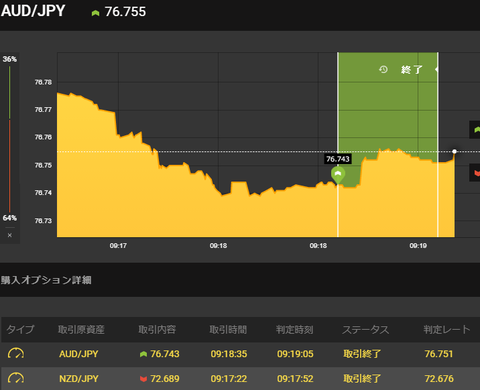480x390 pixels.
Task: Click expiry time 09:17:52
Action: pos(295,379)
